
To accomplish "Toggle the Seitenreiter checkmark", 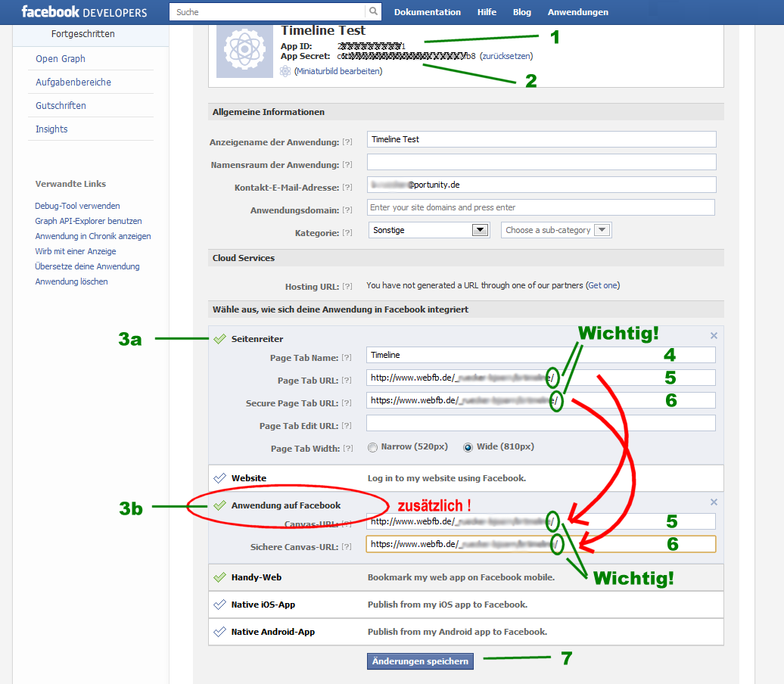I will 220,339.
